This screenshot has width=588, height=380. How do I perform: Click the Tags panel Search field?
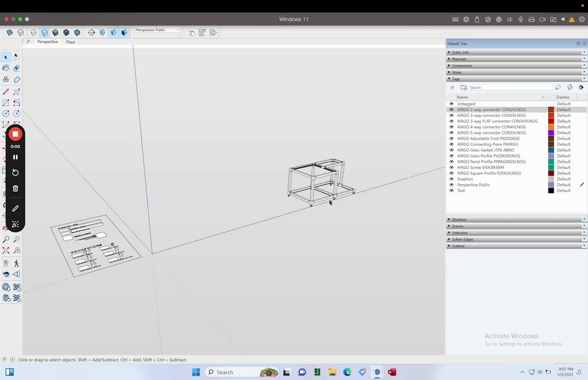click(x=510, y=87)
